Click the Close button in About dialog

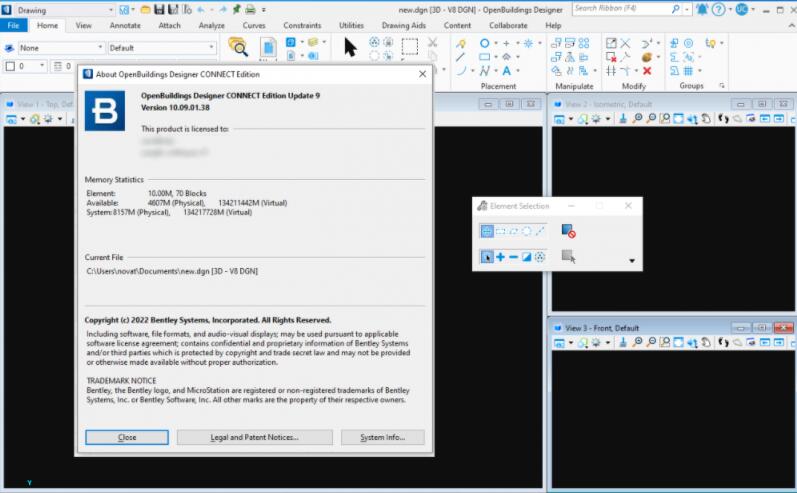click(127, 437)
